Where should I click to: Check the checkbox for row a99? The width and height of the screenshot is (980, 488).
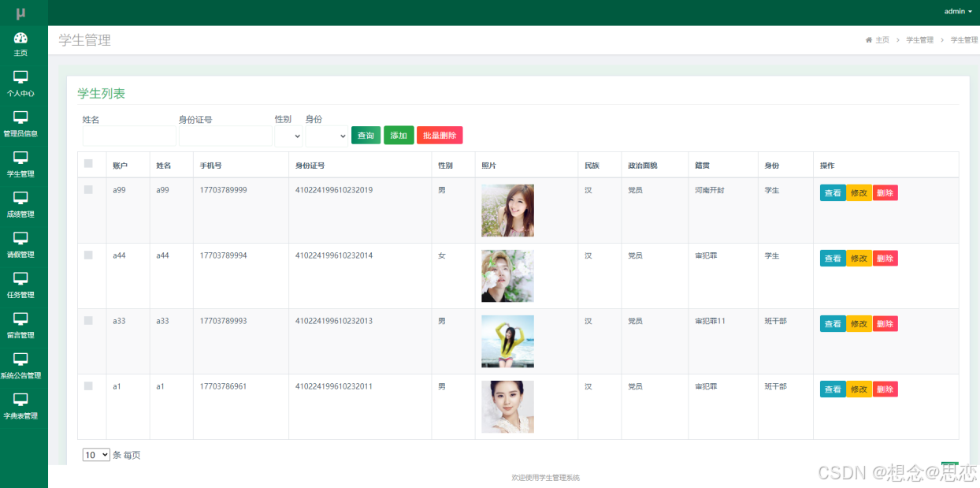coord(88,190)
